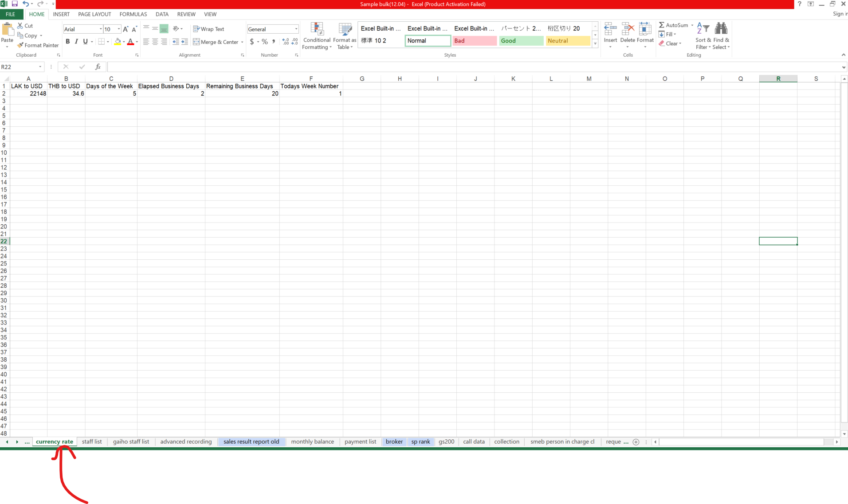This screenshot has width=848, height=504.
Task: Enable Wrap Text
Action: point(208,29)
